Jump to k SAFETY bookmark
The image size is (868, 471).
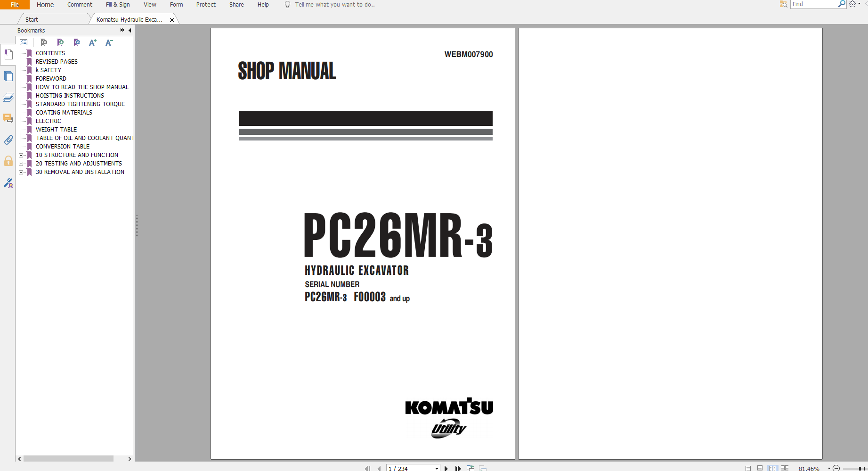[x=48, y=70]
